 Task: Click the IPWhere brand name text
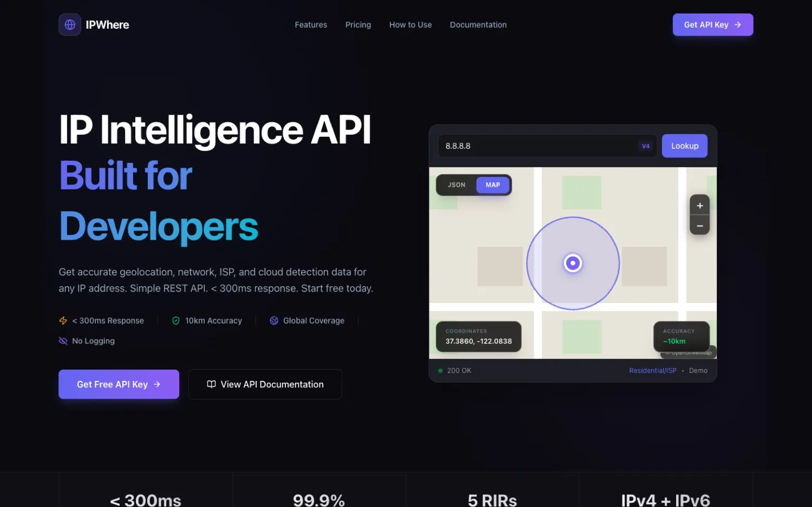click(x=107, y=25)
